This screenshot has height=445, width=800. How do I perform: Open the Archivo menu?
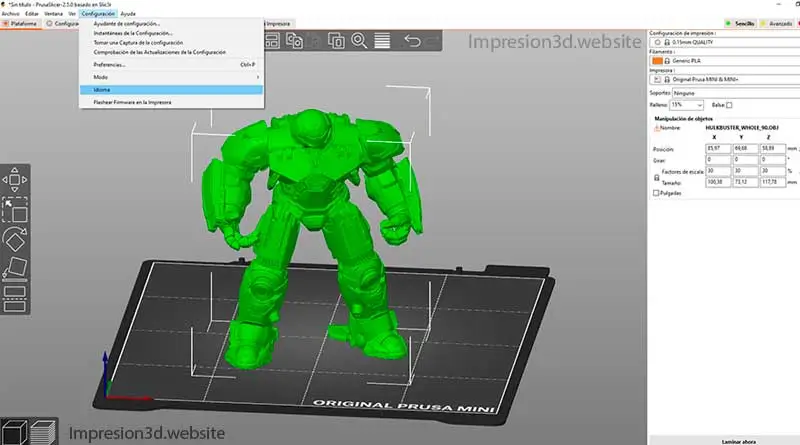10,14
